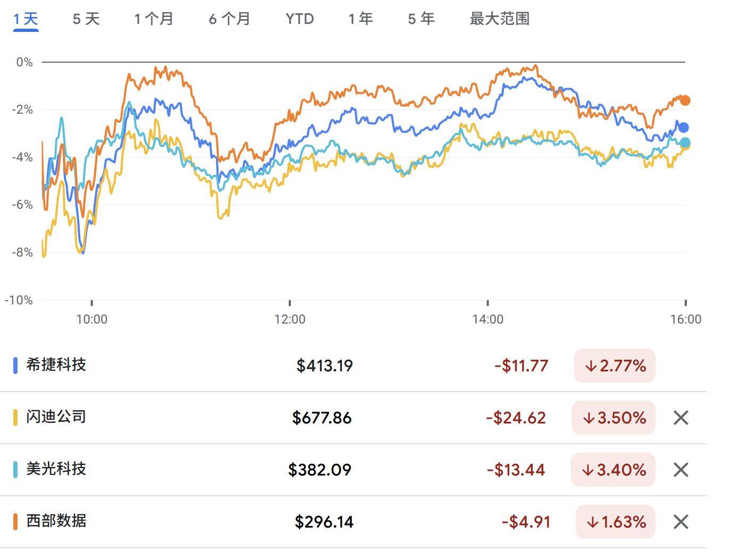This screenshot has width=740, height=560.
Task: Remove 美光科技 using its X icon
Action: pos(680,470)
